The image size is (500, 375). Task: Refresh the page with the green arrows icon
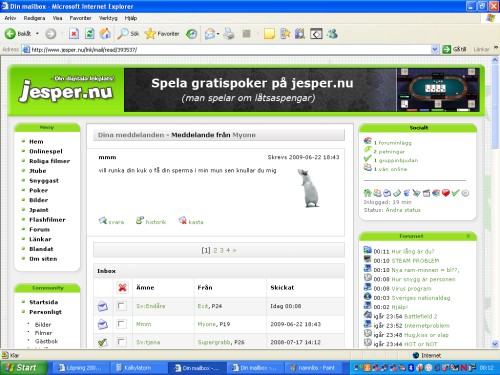pyautogui.click(x=89, y=34)
